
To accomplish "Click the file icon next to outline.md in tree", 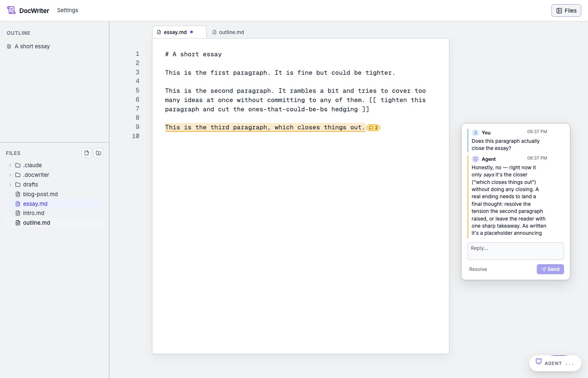I will click(x=18, y=223).
